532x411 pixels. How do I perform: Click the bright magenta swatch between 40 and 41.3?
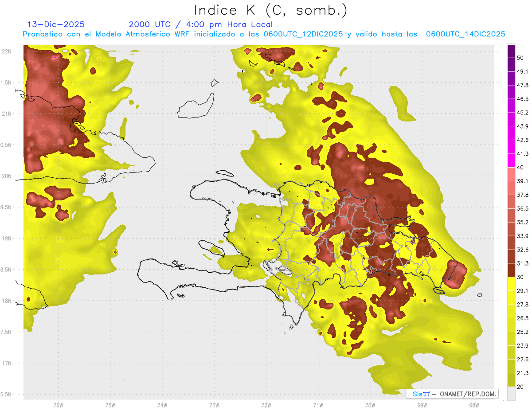tap(511, 160)
